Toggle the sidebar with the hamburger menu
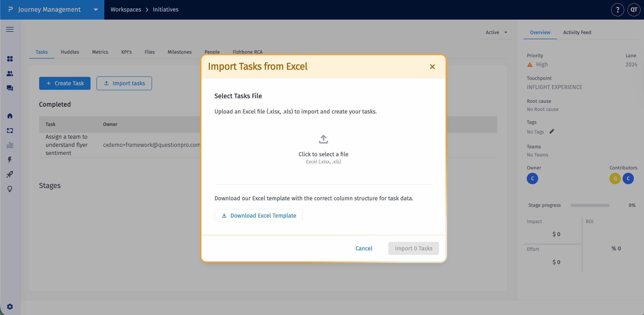644x315 pixels. (x=10, y=29)
